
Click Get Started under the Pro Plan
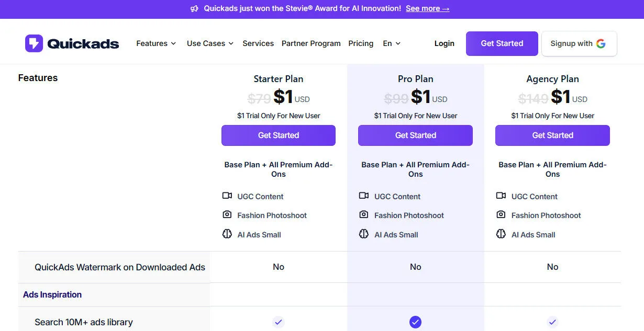click(415, 135)
